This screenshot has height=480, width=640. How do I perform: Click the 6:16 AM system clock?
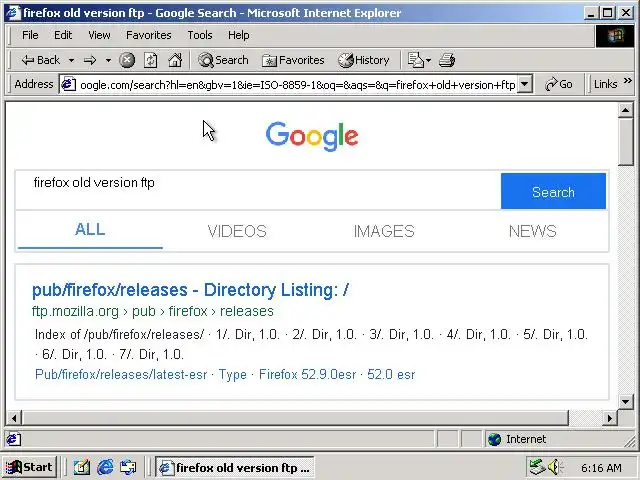click(x=601, y=468)
